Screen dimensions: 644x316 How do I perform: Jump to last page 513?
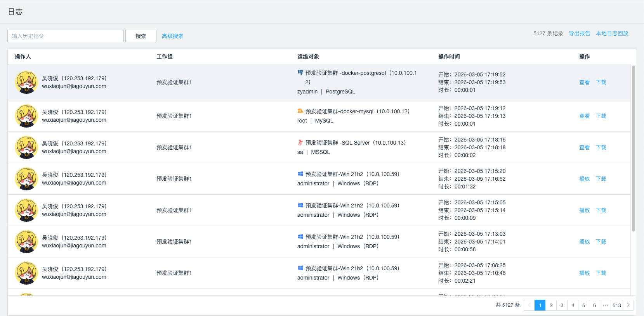[617, 305]
